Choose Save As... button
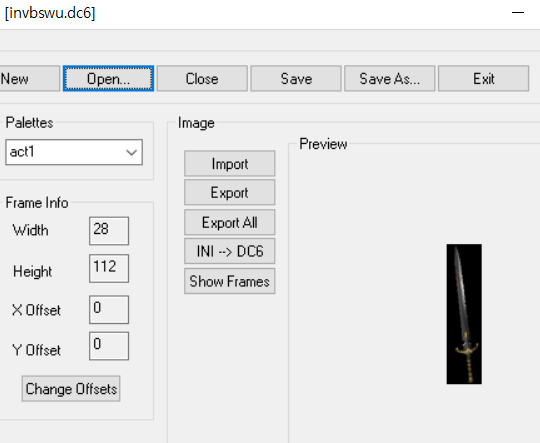 (390, 79)
